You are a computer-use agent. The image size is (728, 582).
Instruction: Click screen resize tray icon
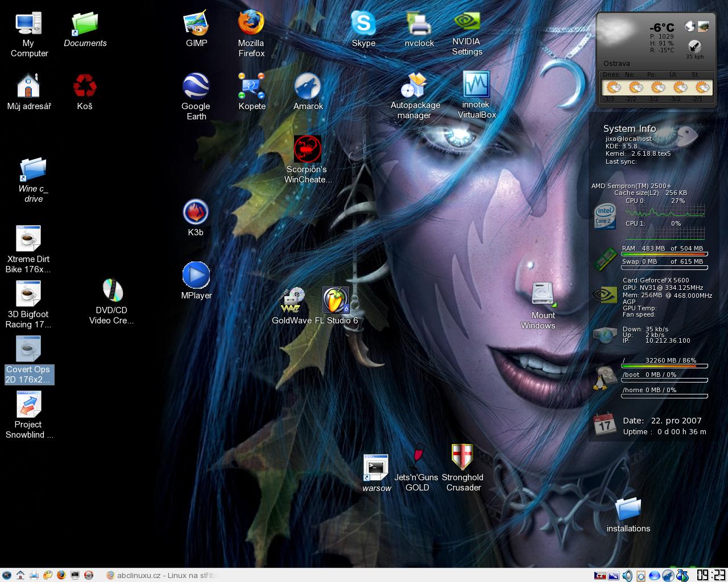point(614,576)
